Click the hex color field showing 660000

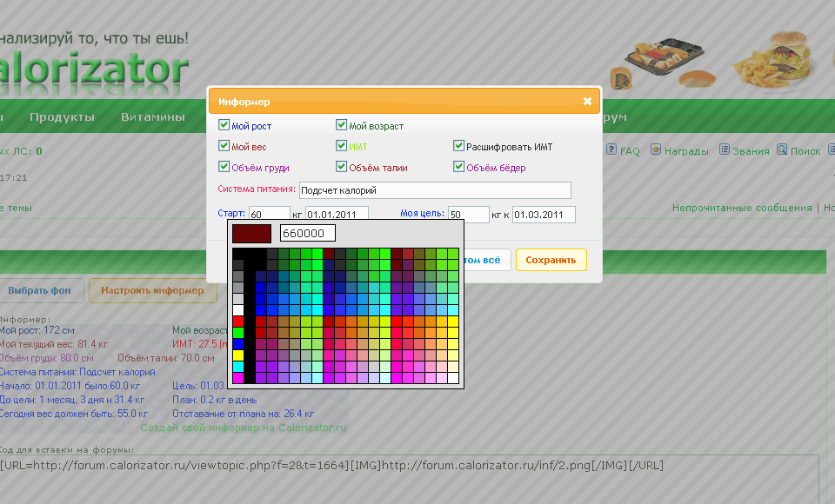(x=307, y=234)
